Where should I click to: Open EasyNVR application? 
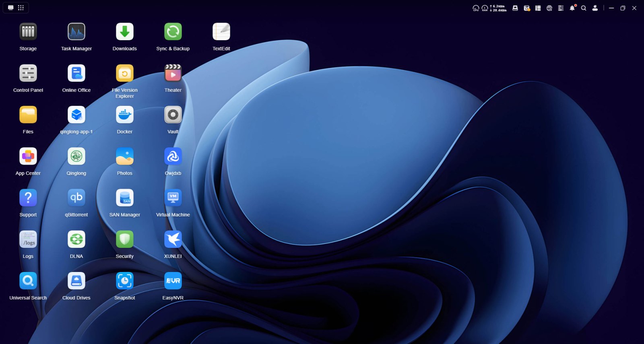click(173, 281)
